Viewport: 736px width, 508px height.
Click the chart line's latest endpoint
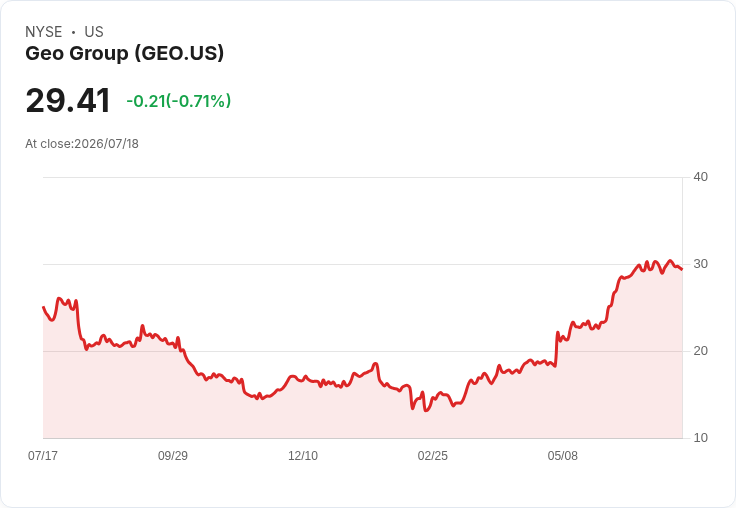(682, 269)
